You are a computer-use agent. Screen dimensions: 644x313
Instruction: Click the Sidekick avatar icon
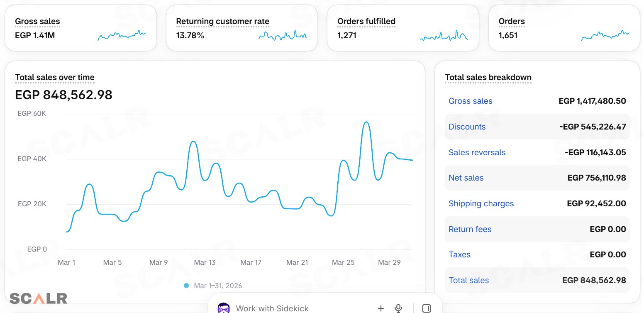pos(224,308)
